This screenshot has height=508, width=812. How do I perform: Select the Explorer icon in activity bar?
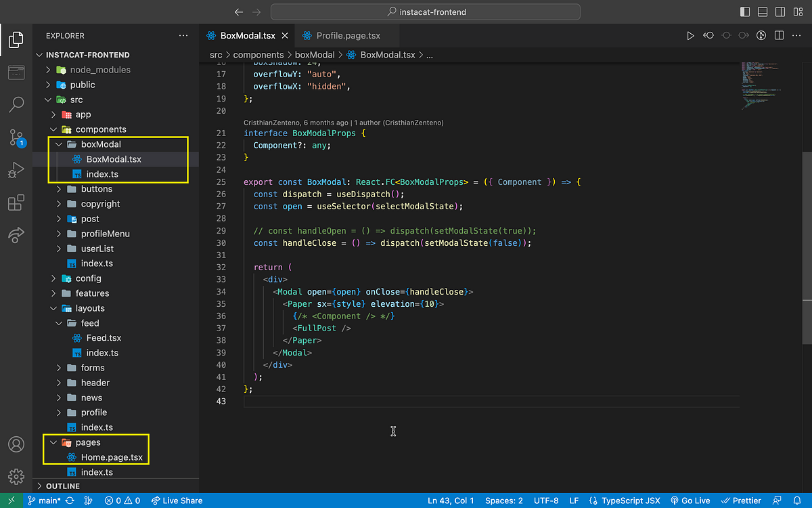pyautogui.click(x=15, y=40)
